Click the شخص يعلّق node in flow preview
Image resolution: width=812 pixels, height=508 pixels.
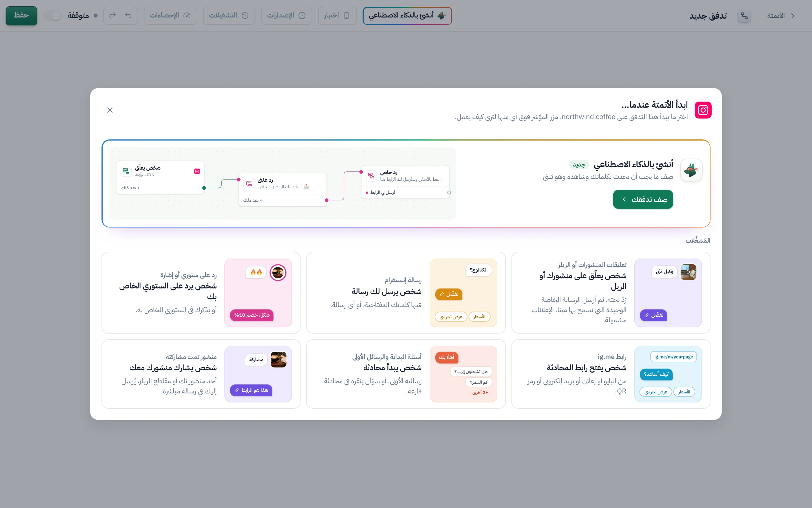tap(160, 177)
